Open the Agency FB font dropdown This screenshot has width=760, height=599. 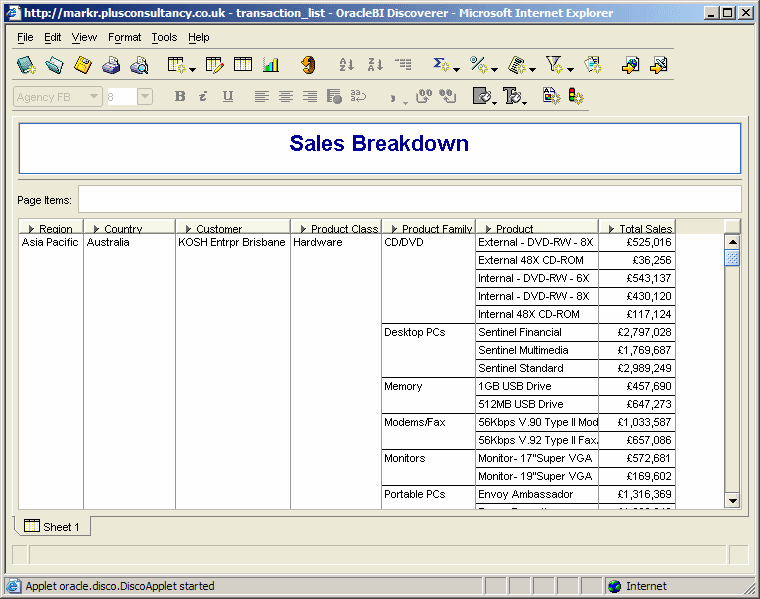94,96
